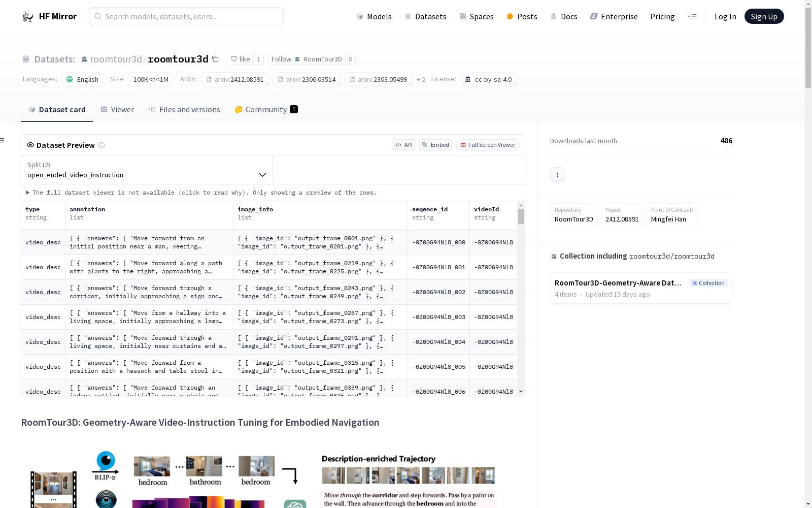The image size is (812, 508).
Task: Open the Models nav item
Action: click(374, 17)
